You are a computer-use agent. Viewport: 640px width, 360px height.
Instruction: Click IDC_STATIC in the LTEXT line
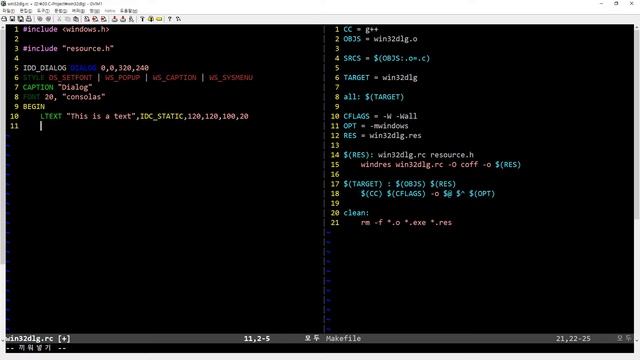tap(162, 116)
